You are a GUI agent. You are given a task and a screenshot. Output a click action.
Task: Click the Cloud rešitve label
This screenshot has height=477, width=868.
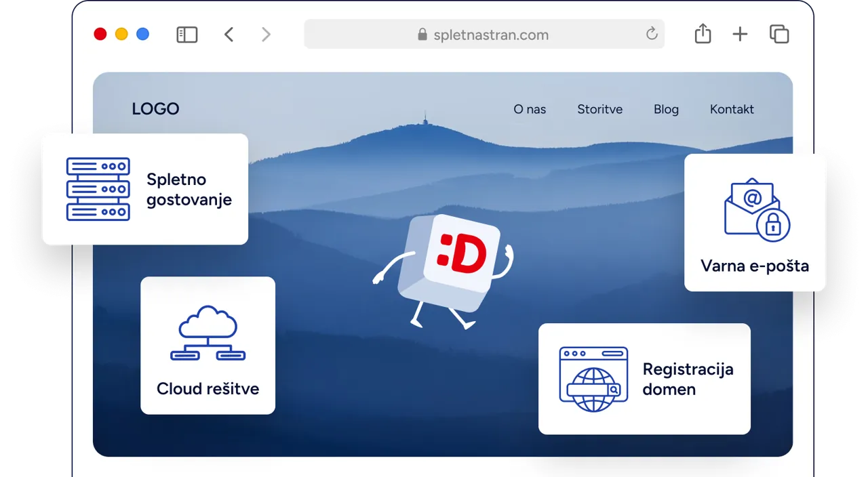tap(208, 389)
